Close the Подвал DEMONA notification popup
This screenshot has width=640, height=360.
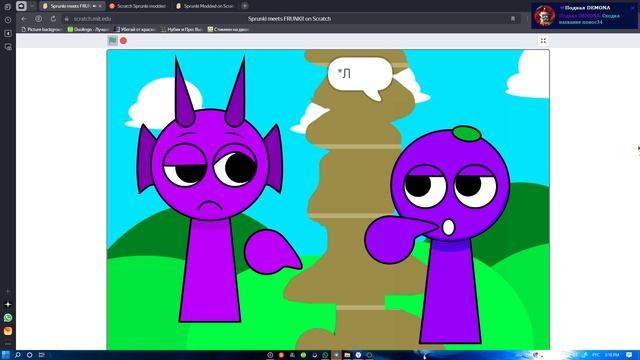point(633,7)
